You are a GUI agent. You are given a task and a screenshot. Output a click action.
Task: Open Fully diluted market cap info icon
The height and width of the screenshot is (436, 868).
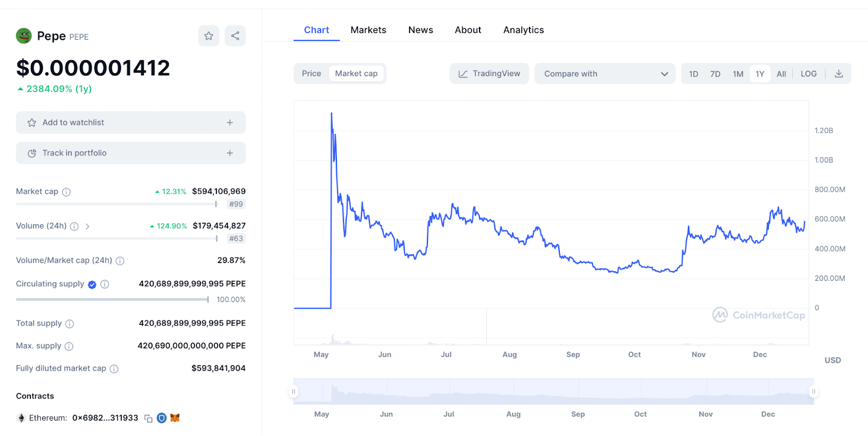point(114,369)
